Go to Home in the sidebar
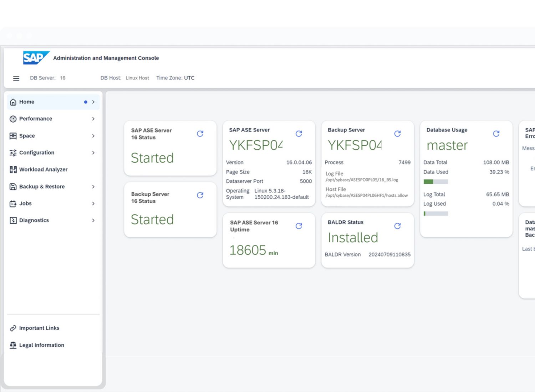The width and height of the screenshot is (535, 392). pyautogui.click(x=27, y=102)
